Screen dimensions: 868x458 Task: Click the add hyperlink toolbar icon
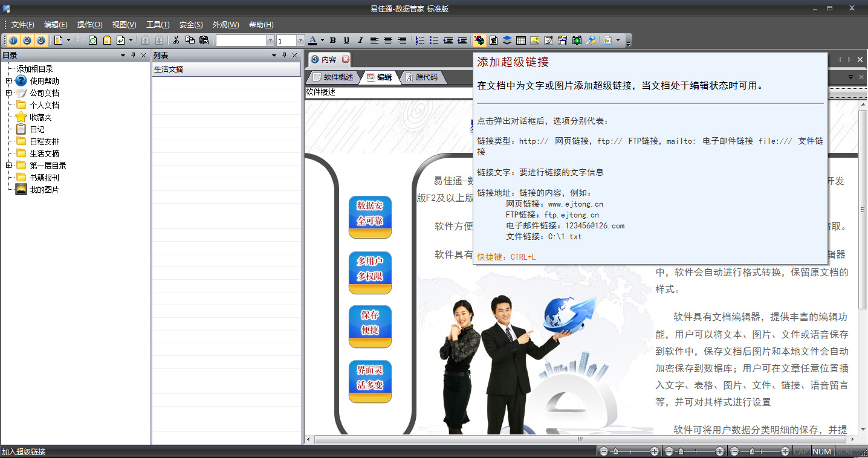tap(479, 40)
